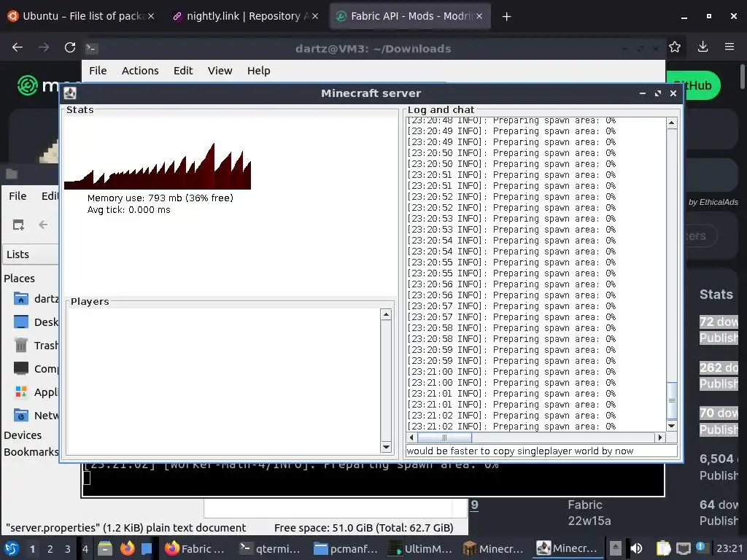Launch file manager from panel quick launch

point(105,548)
